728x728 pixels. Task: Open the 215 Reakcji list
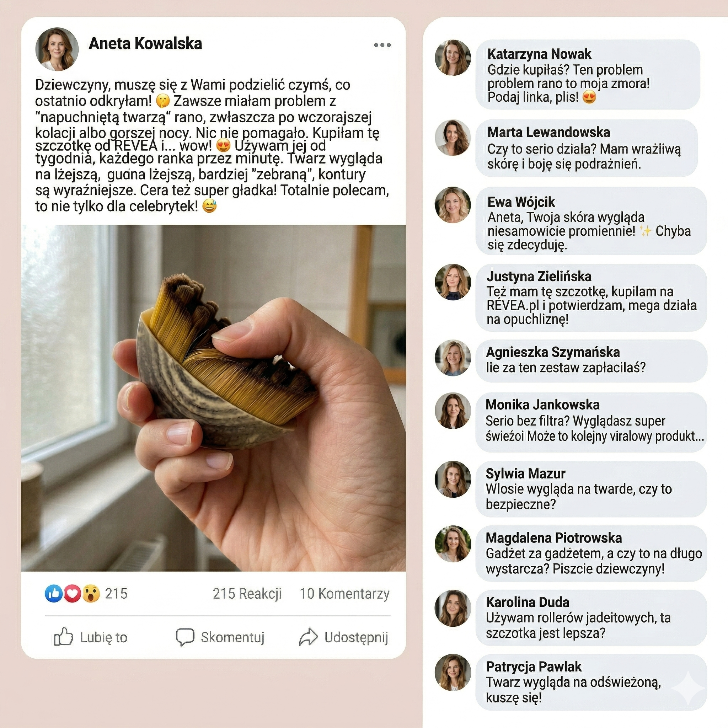pyautogui.click(x=247, y=594)
